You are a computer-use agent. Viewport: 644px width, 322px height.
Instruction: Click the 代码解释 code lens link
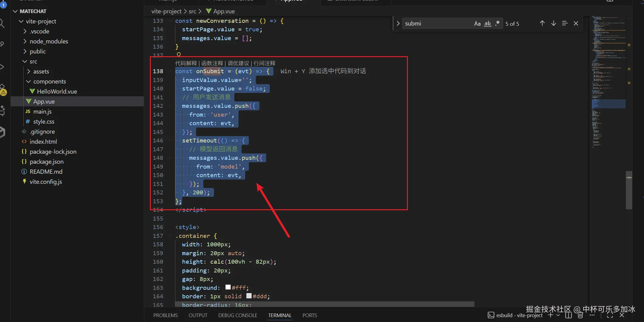click(186, 63)
